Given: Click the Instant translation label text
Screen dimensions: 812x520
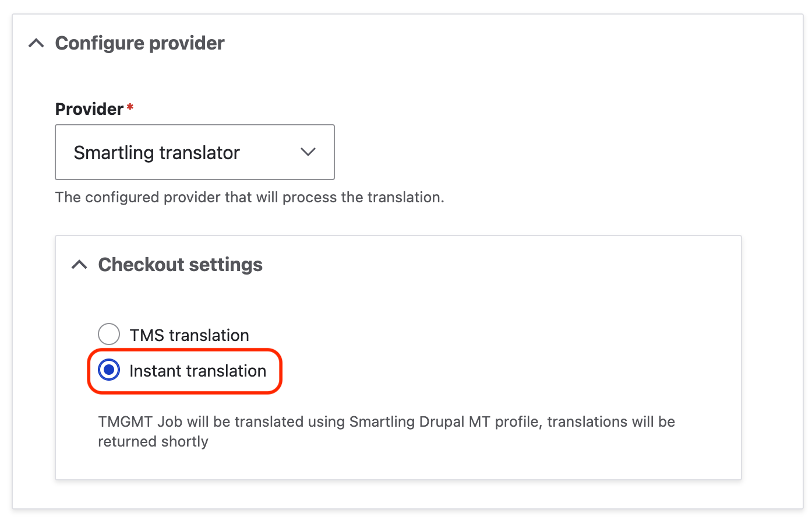Looking at the screenshot, I should (197, 371).
